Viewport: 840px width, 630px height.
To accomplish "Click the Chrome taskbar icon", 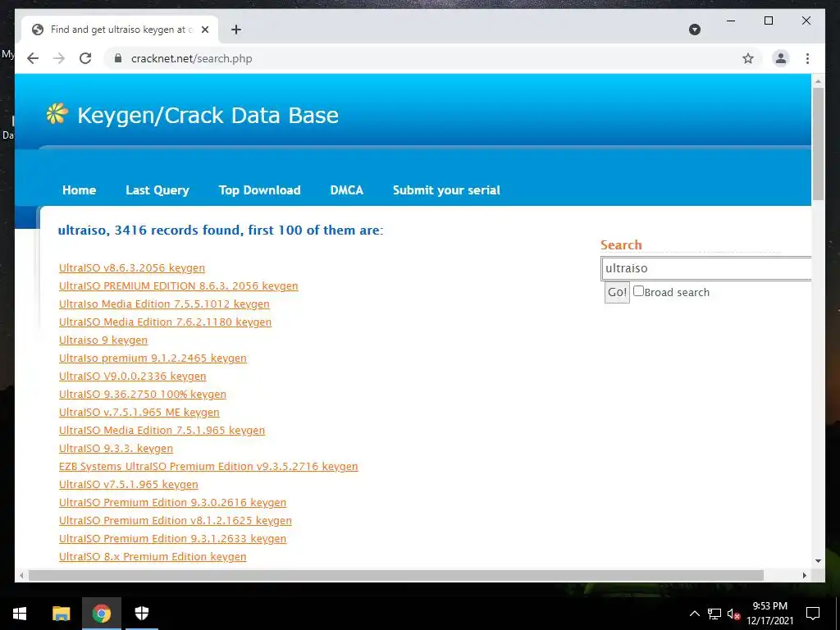I will 101,614.
